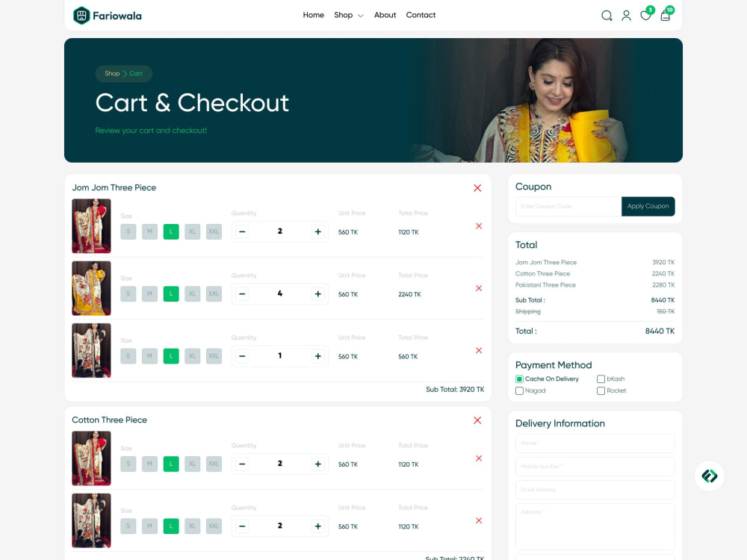Choose size XXL for first Jom Jom item
This screenshot has height=560, width=747.
[x=214, y=232]
